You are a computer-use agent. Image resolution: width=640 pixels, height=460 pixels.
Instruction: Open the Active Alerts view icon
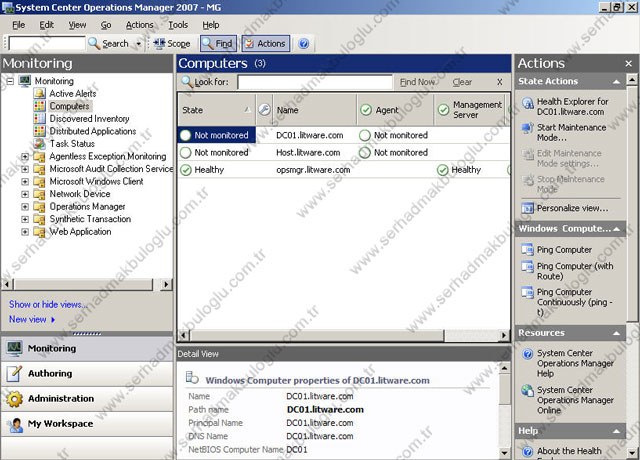(x=40, y=93)
